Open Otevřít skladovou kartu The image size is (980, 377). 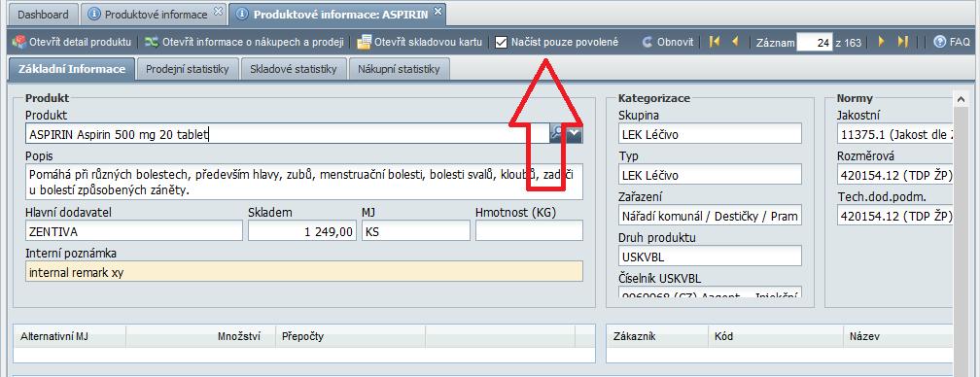[428, 43]
